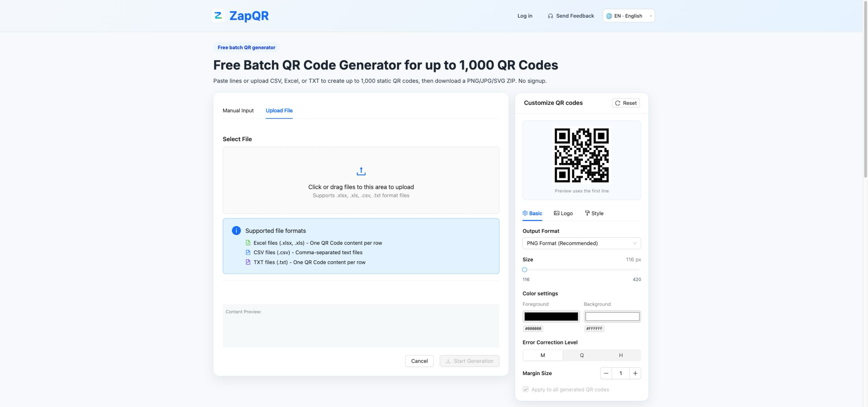Click the Preview uses the first line caption
This screenshot has width=868, height=407.
point(582,191)
